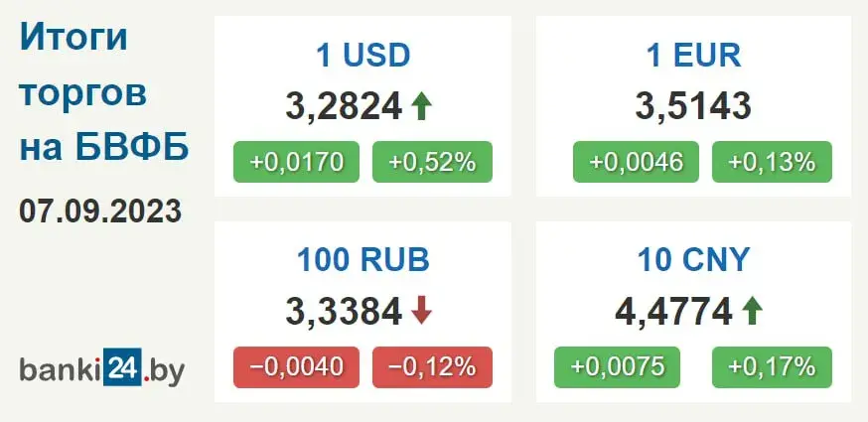868x422 pixels.
Task: Click the date 07.09.2023
Action: pos(100,211)
